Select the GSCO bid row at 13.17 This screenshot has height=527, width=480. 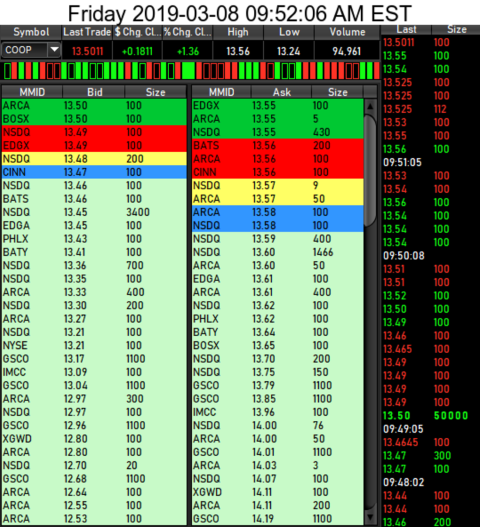coord(94,359)
